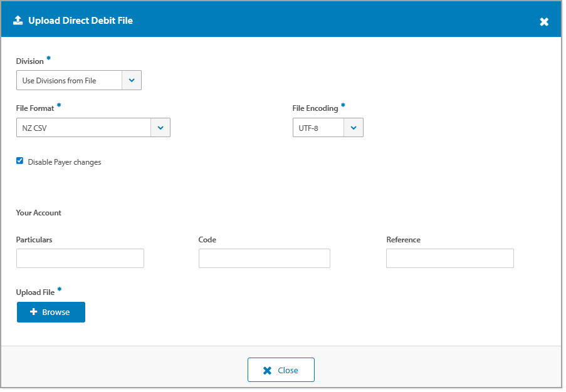
Task: Click the asterisk beside the Upload File label
Action: coord(59,289)
